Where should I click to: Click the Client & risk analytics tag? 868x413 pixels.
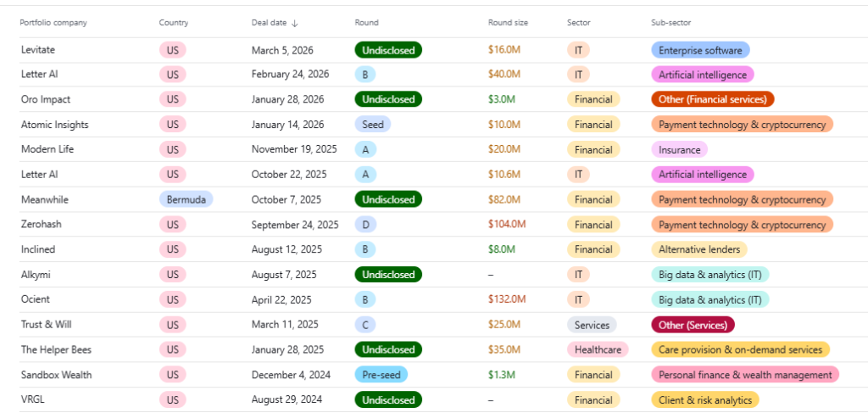tap(704, 399)
